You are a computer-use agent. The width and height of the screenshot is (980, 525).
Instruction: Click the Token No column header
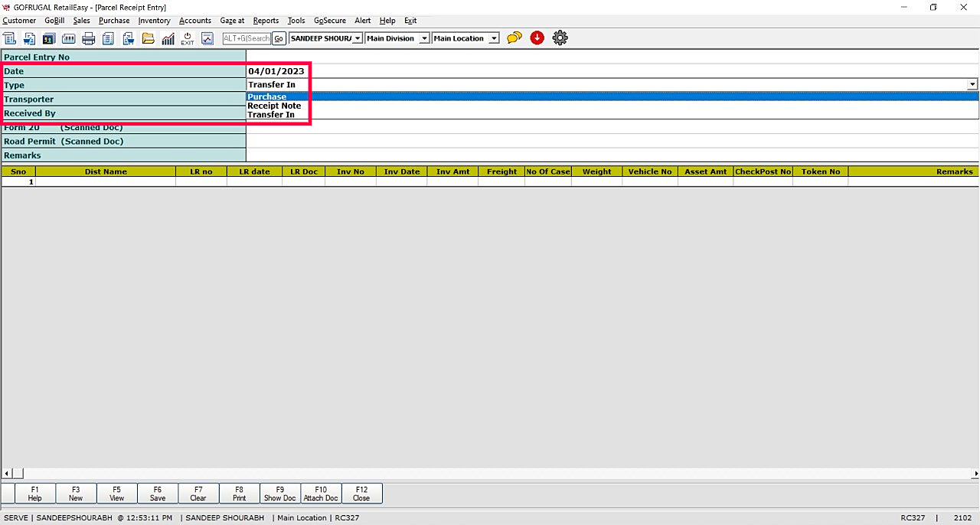(821, 171)
